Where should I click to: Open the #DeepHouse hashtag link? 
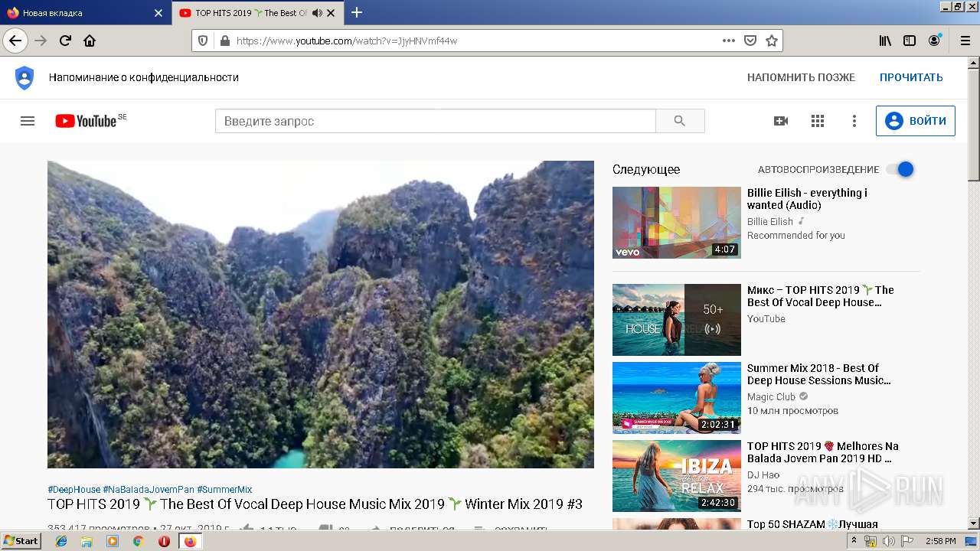tap(73, 490)
